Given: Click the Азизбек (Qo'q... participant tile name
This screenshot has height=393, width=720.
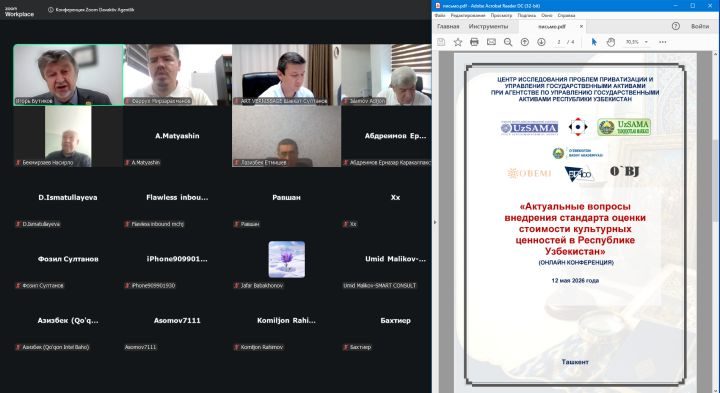Looking at the screenshot, I should pos(68,320).
